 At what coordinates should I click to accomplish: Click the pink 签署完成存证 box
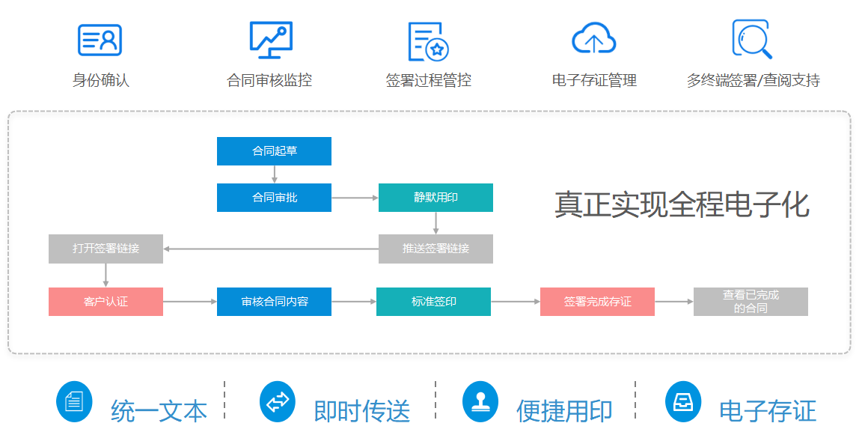click(597, 302)
